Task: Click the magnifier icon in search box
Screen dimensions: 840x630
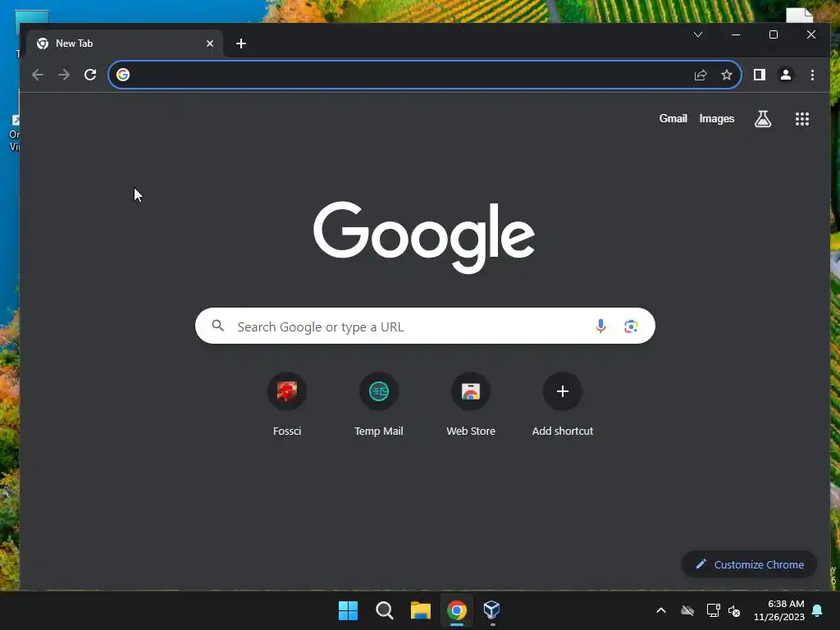Action: (x=217, y=325)
